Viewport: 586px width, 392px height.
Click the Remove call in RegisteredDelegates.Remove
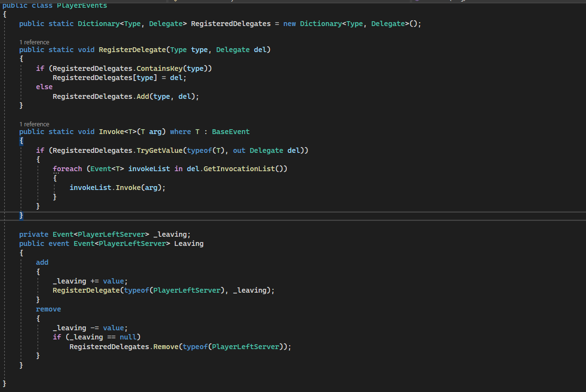point(166,347)
